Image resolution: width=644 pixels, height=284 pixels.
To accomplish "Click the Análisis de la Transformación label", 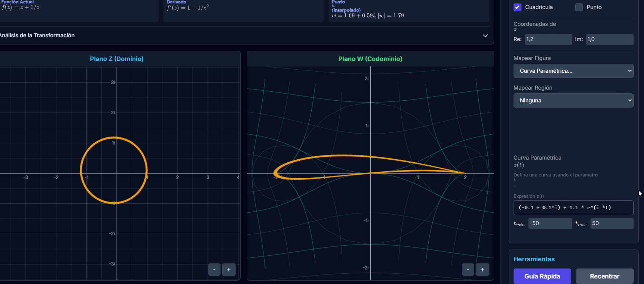I will tap(37, 35).
